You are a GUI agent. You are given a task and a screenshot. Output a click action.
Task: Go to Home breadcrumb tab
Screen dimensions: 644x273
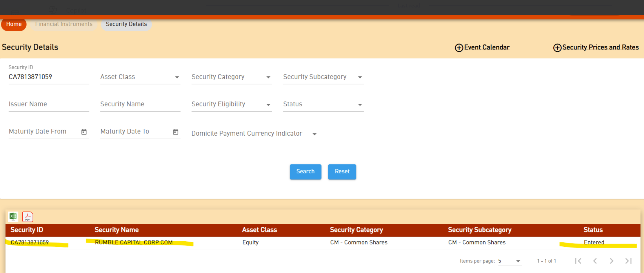(14, 24)
